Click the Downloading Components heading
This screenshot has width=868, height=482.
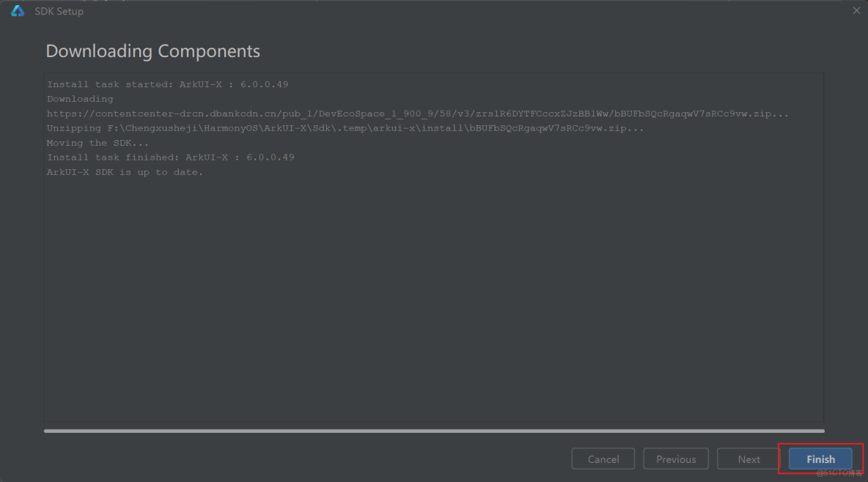152,51
